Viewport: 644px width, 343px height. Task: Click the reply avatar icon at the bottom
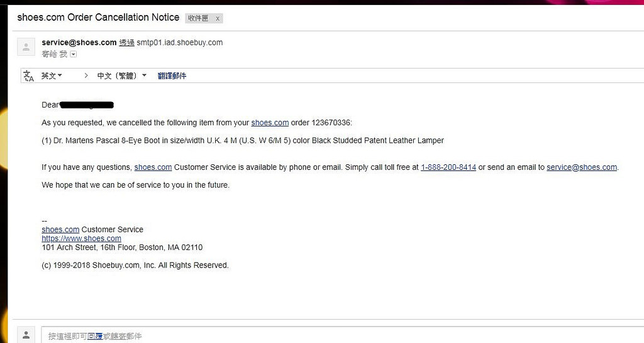[x=26, y=334]
